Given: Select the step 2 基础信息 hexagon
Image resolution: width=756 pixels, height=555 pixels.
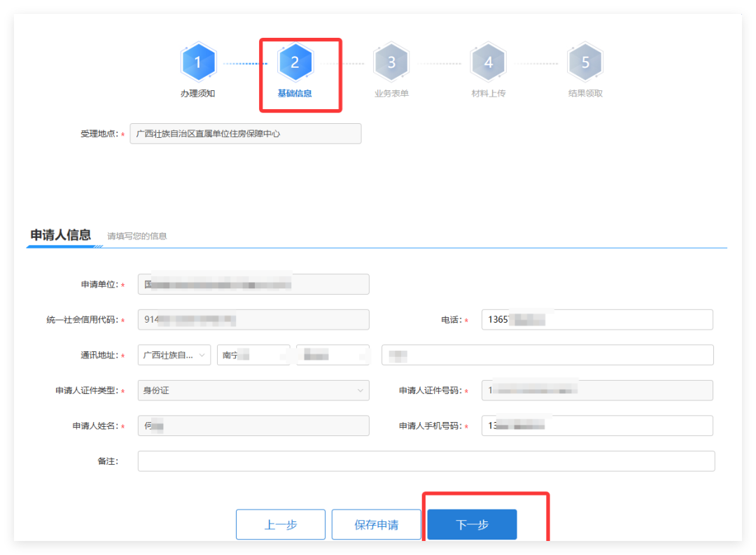Looking at the screenshot, I should (295, 63).
